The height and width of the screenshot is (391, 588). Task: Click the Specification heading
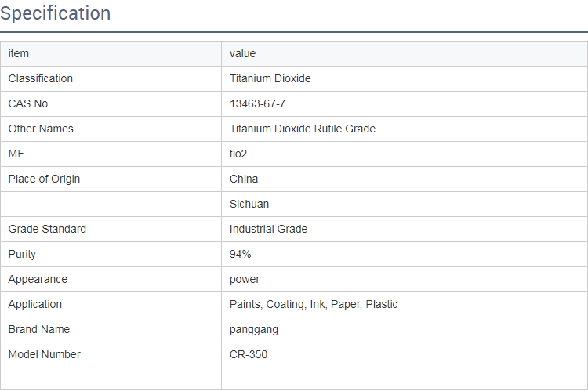pyautogui.click(x=56, y=13)
